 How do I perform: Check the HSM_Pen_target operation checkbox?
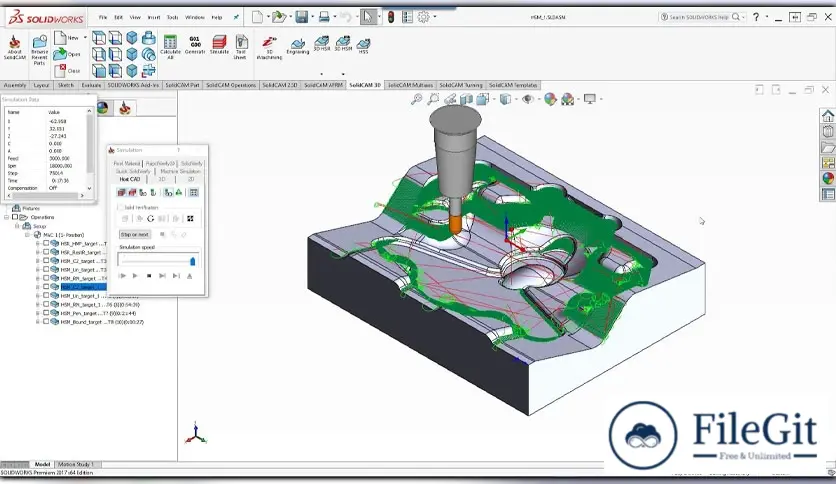46,313
